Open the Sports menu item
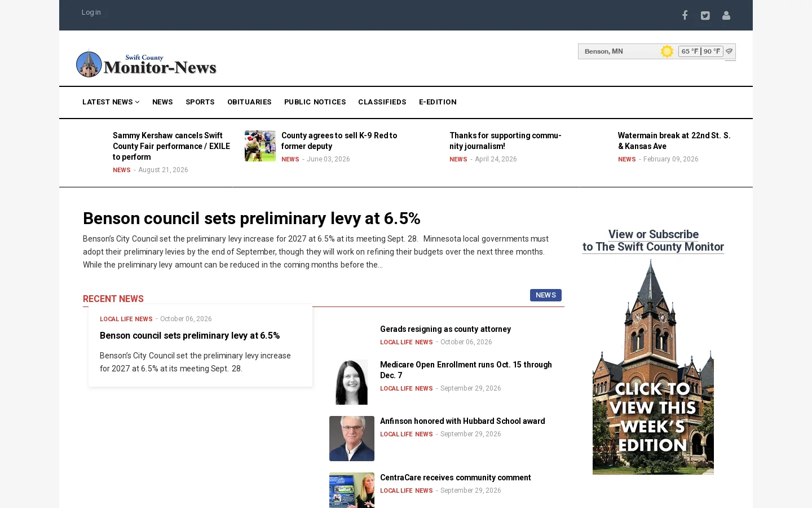This screenshot has height=508, width=812. [x=200, y=102]
